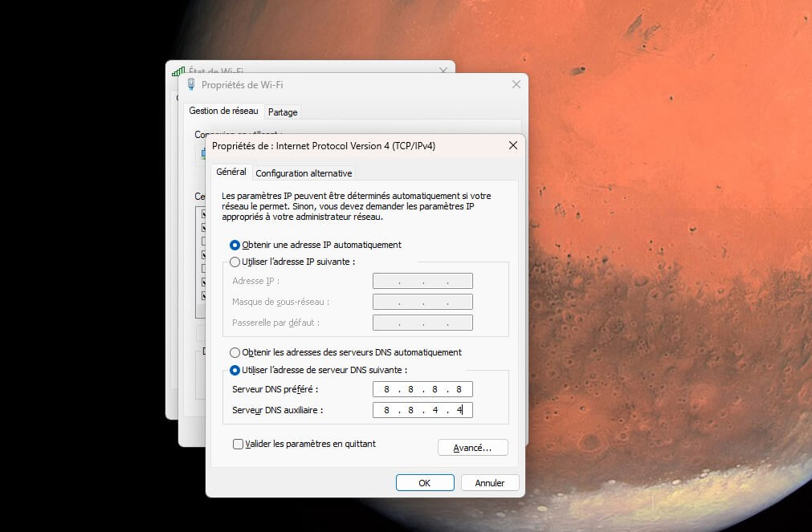This screenshot has height=532, width=812.
Task: Click the disabled Adresse IP field
Action: pyautogui.click(x=422, y=281)
